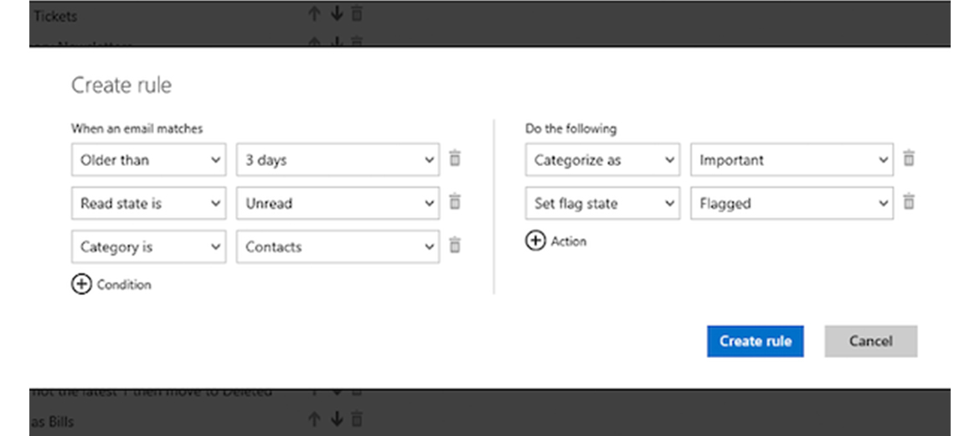Remove the 'Category is' condition via trash icon
Image resolution: width=980 pixels, height=436 pixels.
coord(455,246)
